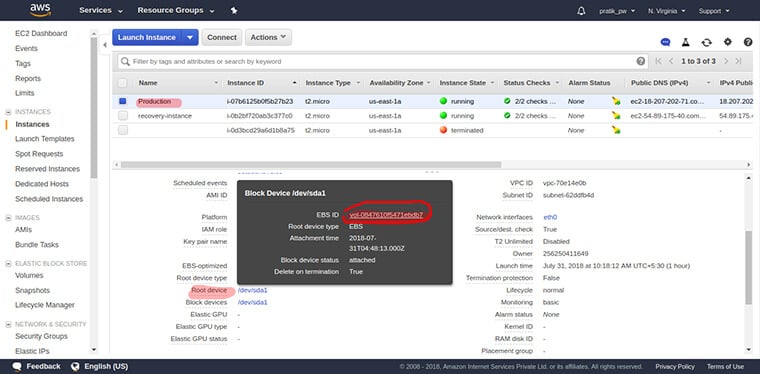Viewport: 760px width, 374px height.
Task: Click the sidebar vertical scrollbar
Action: pyautogui.click(x=94, y=108)
